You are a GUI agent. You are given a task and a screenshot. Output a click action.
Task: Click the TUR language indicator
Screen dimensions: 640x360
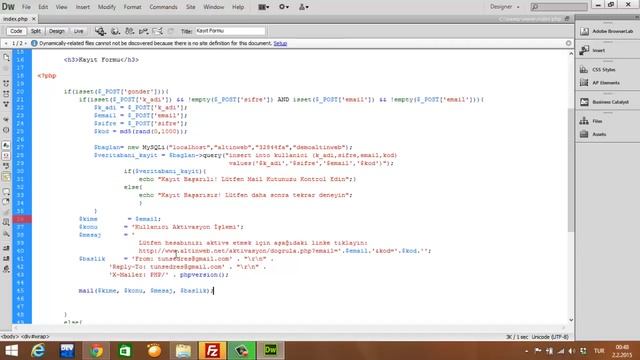click(x=599, y=351)
